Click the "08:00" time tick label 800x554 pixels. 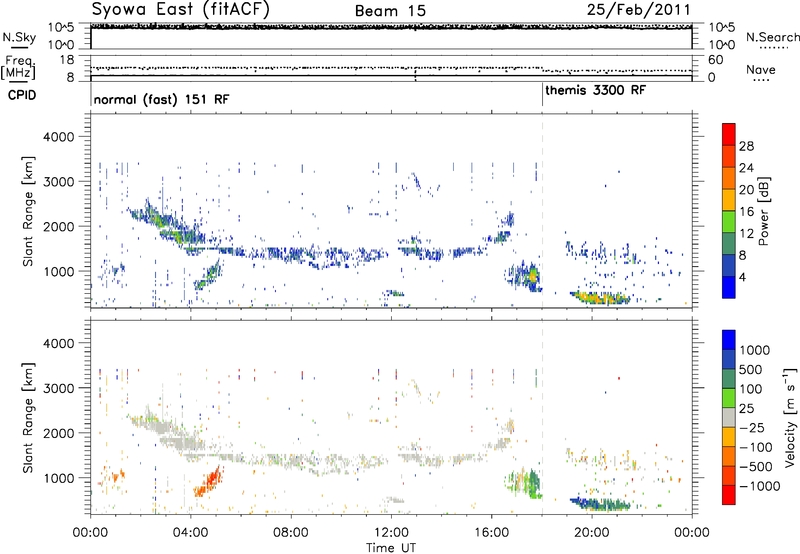[291, 532]
